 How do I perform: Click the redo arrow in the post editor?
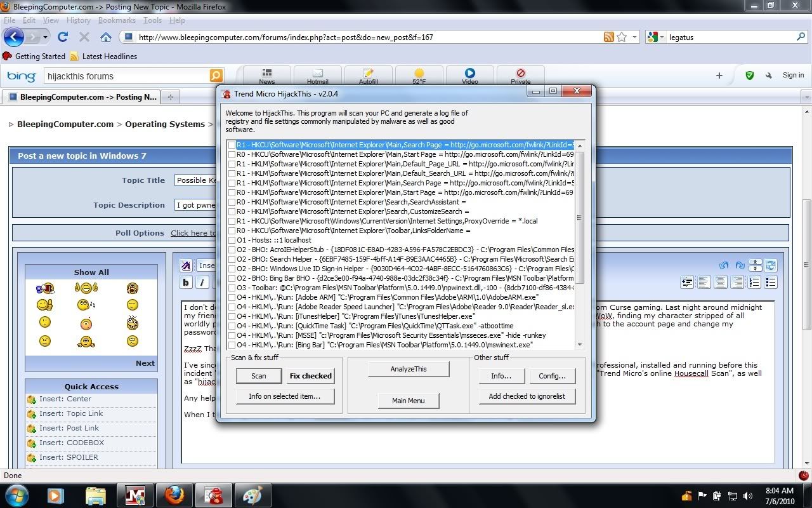740,265
